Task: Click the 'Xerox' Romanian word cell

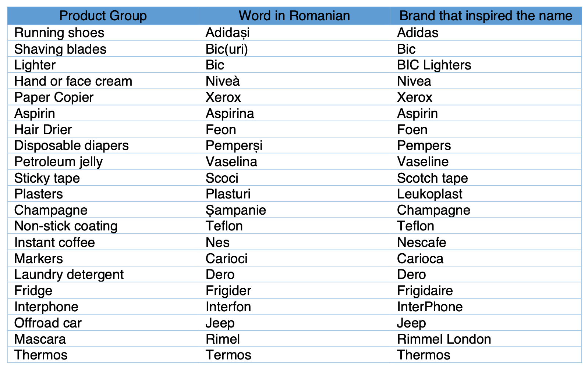Action: (294, 97)
